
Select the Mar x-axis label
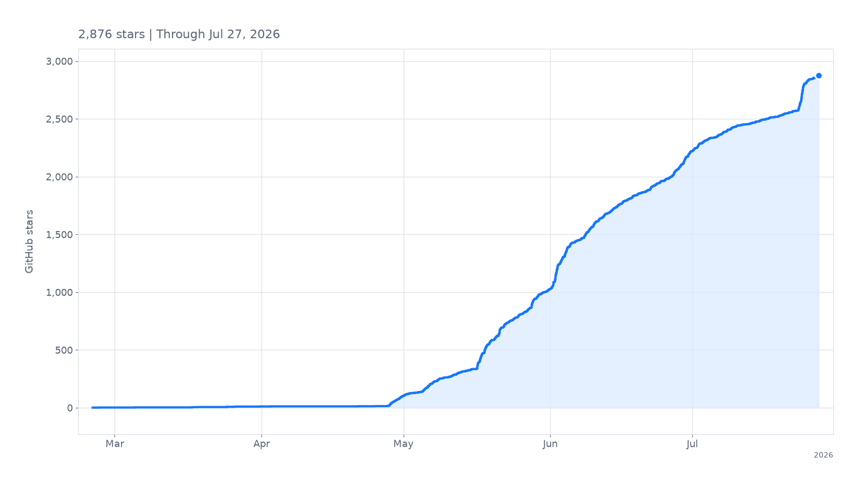pos(114,444)
